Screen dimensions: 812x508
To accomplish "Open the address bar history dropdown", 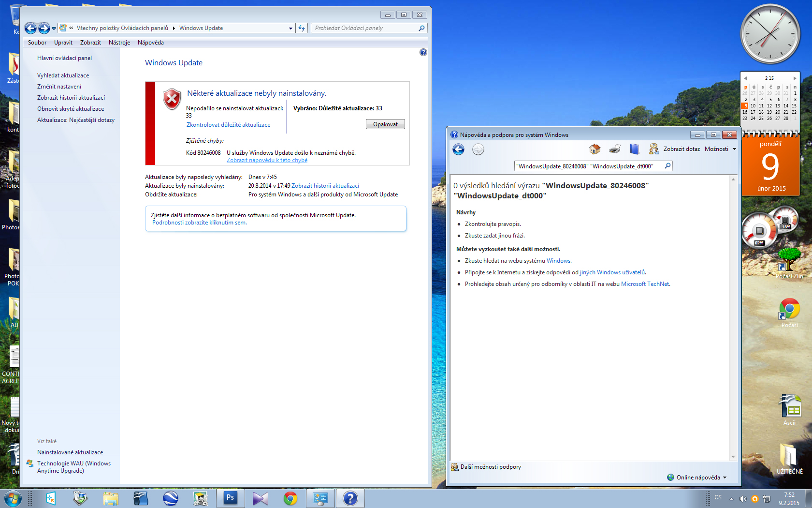I will click(290, 29).
